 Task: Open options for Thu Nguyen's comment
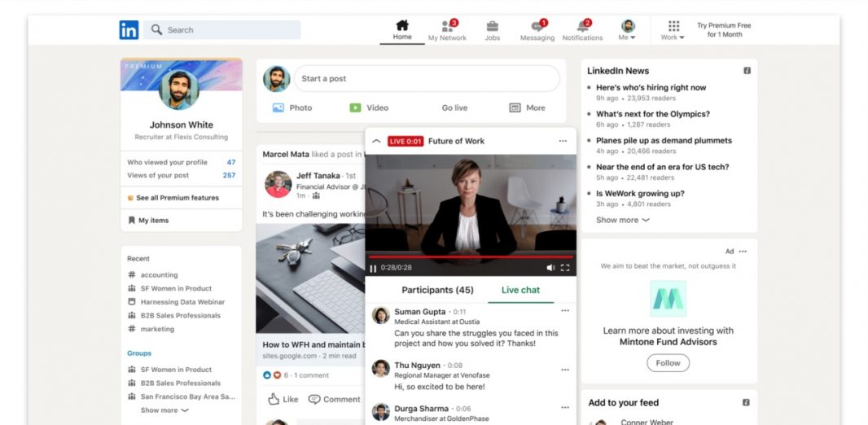click(565, 370)
